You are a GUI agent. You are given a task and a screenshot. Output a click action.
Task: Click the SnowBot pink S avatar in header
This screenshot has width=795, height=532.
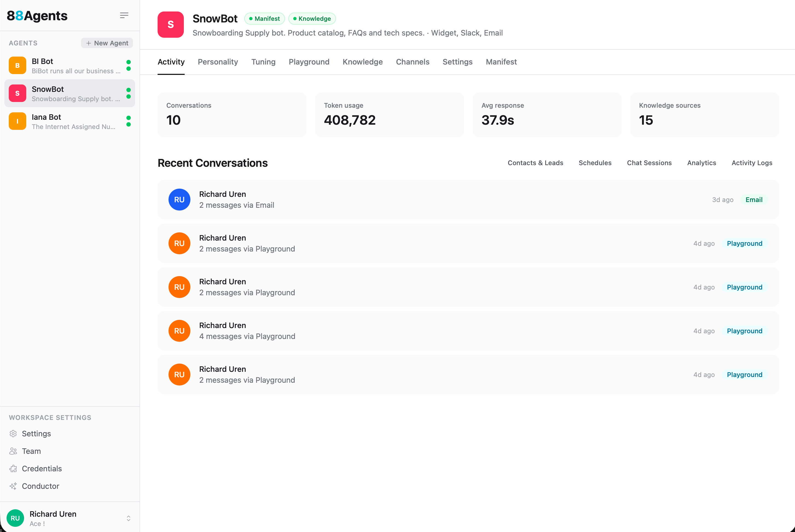tap(170, 24)
